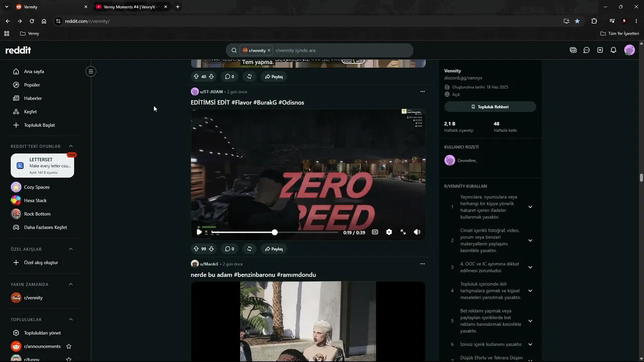
Task: Click the Reddit logo in the header
Action: pos(18,50)
